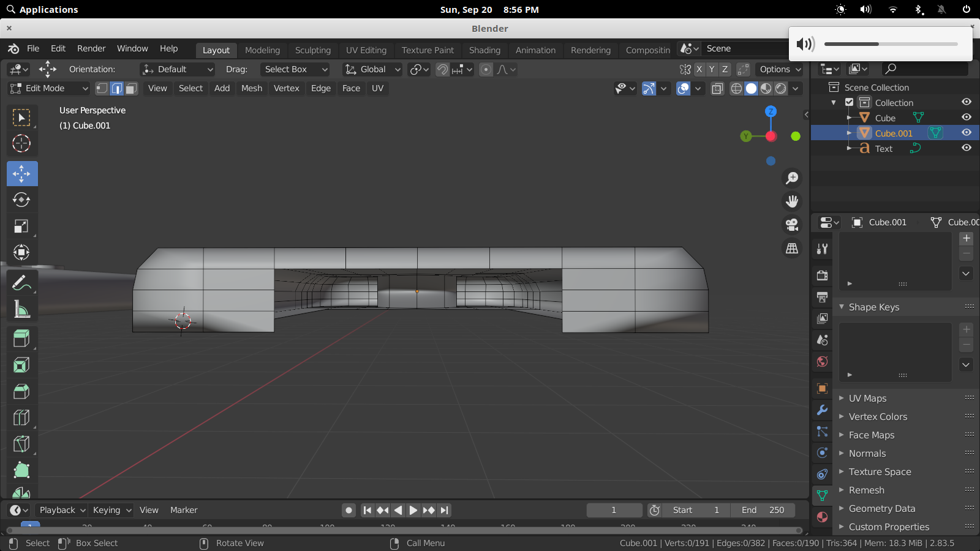Open the File menu
980x551 pixels.
click(x=33, y=48)
